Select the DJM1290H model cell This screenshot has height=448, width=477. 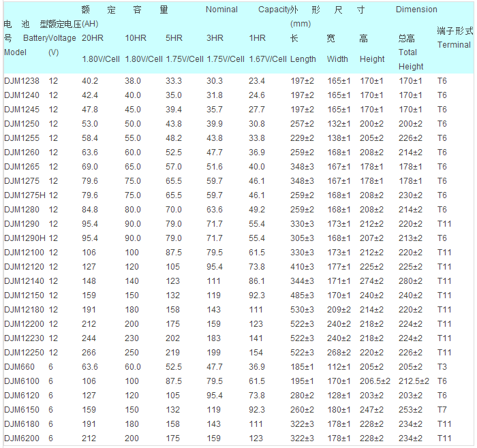click(25, 238)
